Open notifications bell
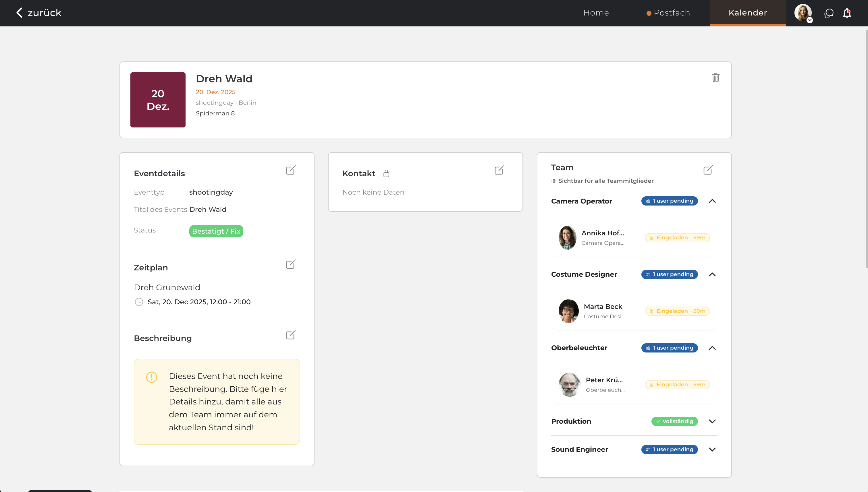The height and width of the screenshot is (492, 868). pos(847,13)
